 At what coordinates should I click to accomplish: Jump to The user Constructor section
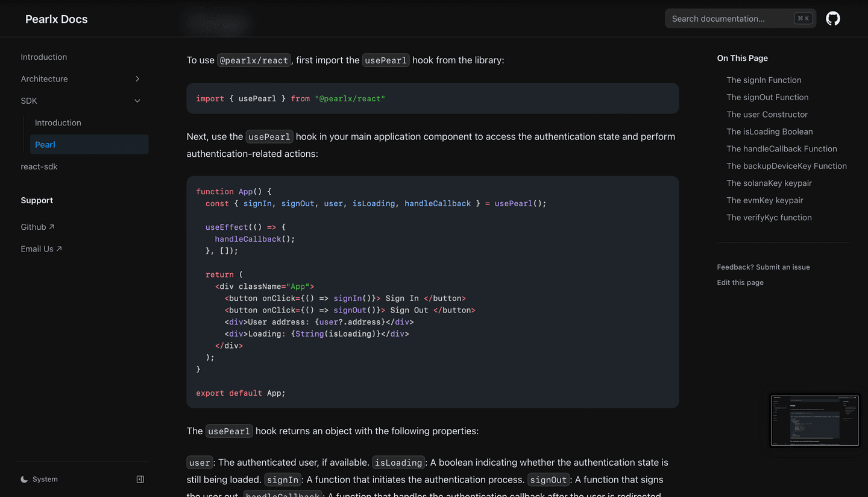[x=767, y=115]
